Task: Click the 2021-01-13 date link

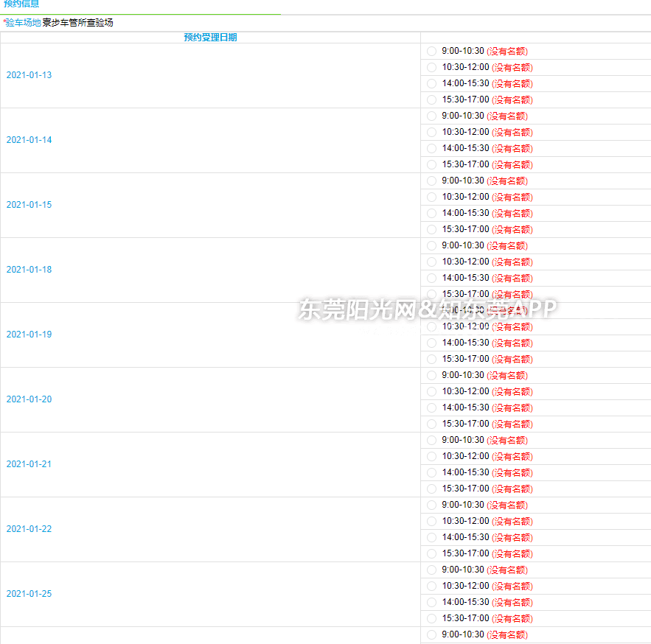Action: 29,75
